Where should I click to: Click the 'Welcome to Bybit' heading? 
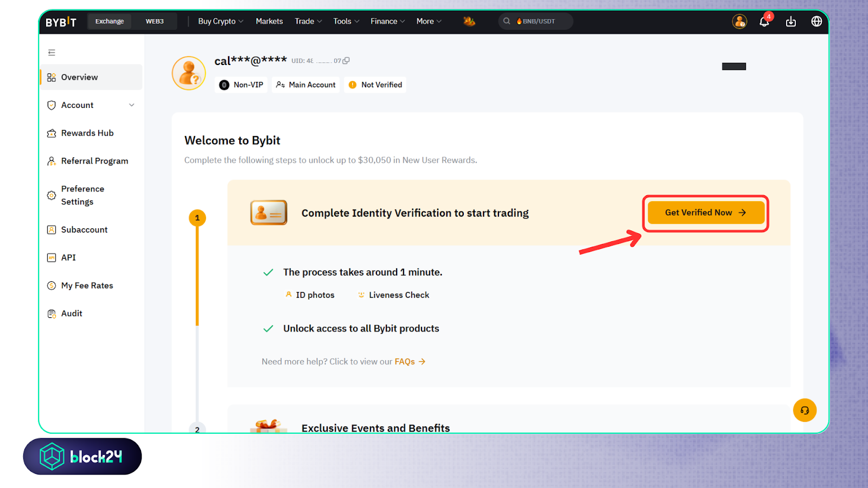[x=232, y=140]
